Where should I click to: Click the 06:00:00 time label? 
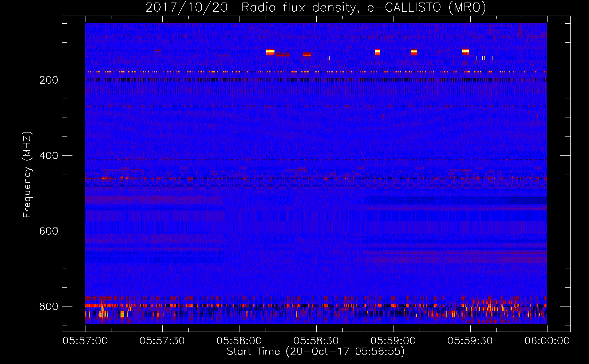[547, 341]
